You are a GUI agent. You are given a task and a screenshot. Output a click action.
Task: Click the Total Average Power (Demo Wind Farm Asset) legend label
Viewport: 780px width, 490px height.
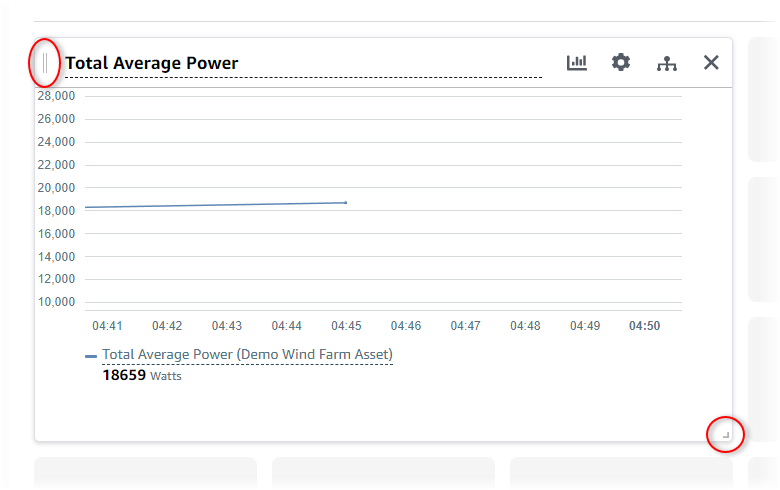pos(247,354)
